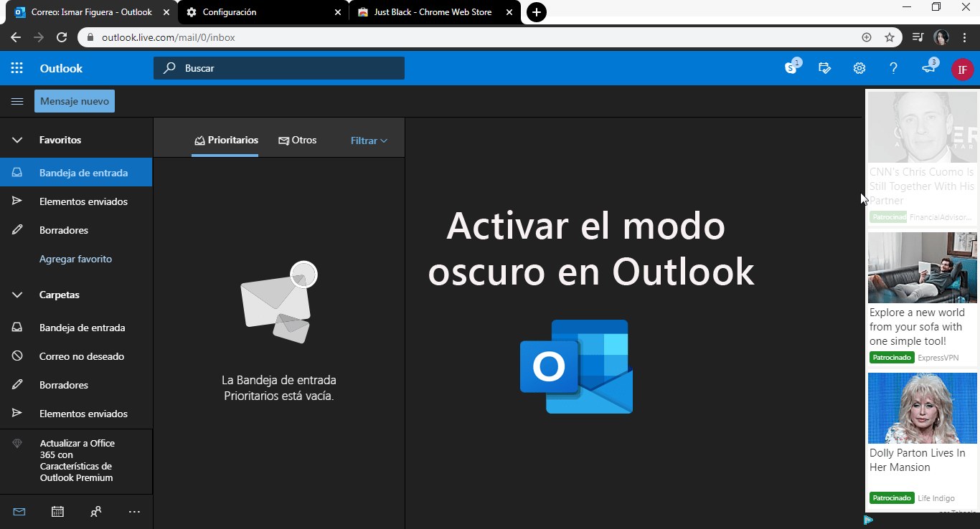980x529 pixels.
Task: Open Chrome media control icon
Action: tap(918, 37)
